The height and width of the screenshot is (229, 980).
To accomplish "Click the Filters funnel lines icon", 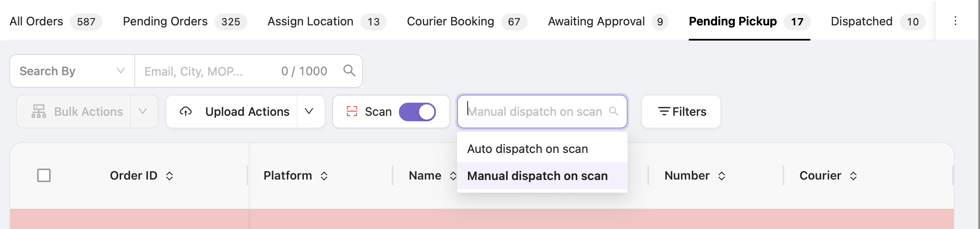I will [664, 112].
